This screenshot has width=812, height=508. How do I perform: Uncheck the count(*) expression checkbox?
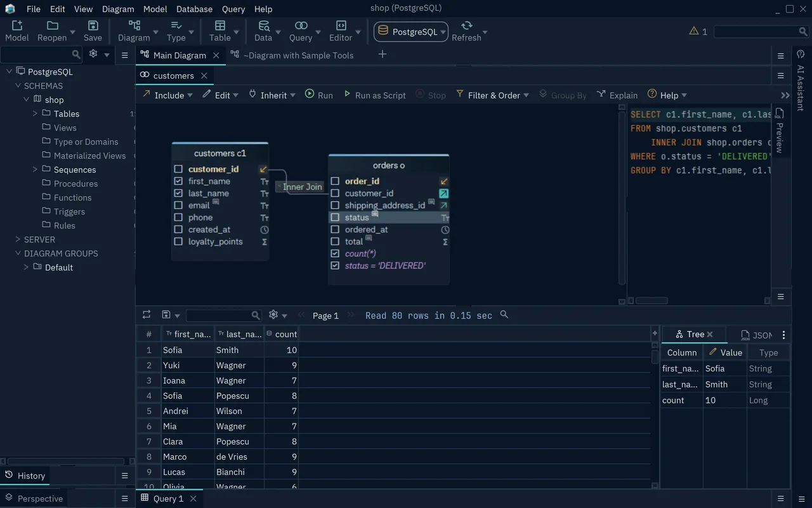tap(335, 253)
